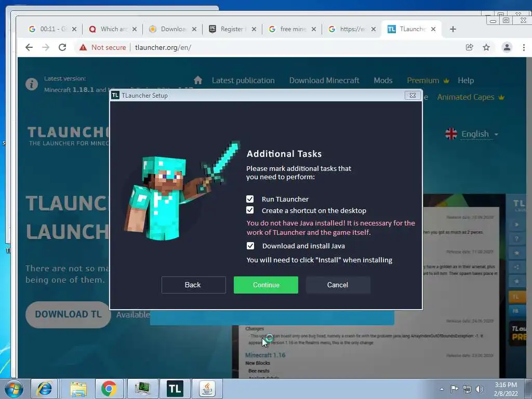The height and width of the screenshot is (399, 532).
Task: Close the TLauncher Setup dialog
Action: [413, 96]
